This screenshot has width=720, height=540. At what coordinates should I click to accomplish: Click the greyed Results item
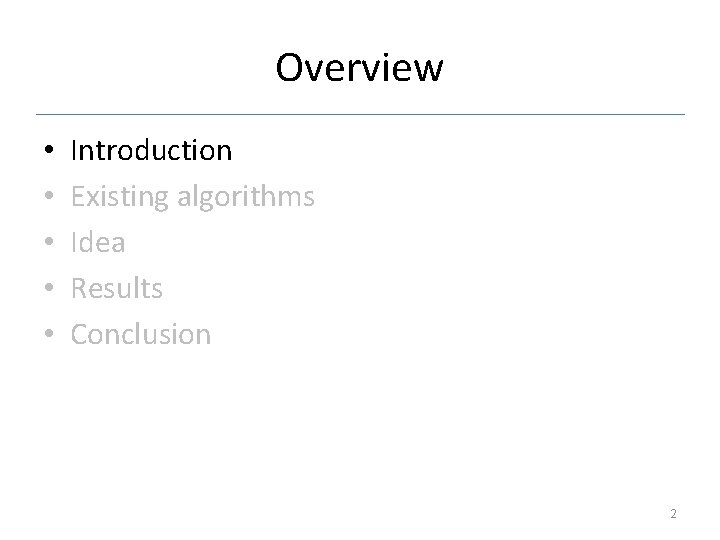117,288
